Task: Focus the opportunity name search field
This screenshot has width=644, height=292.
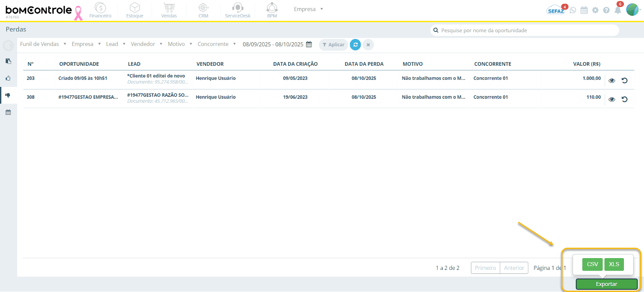Action: tap(525, 30)
